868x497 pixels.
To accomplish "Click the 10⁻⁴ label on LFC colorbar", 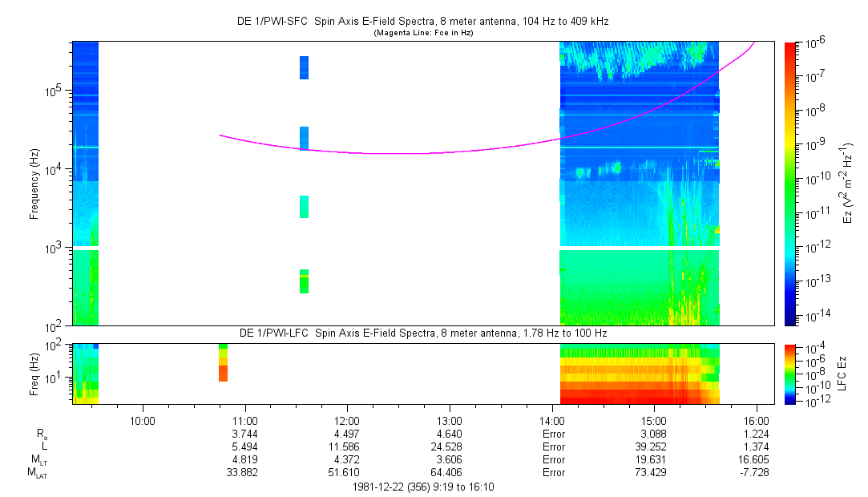I will coord(813,349).
